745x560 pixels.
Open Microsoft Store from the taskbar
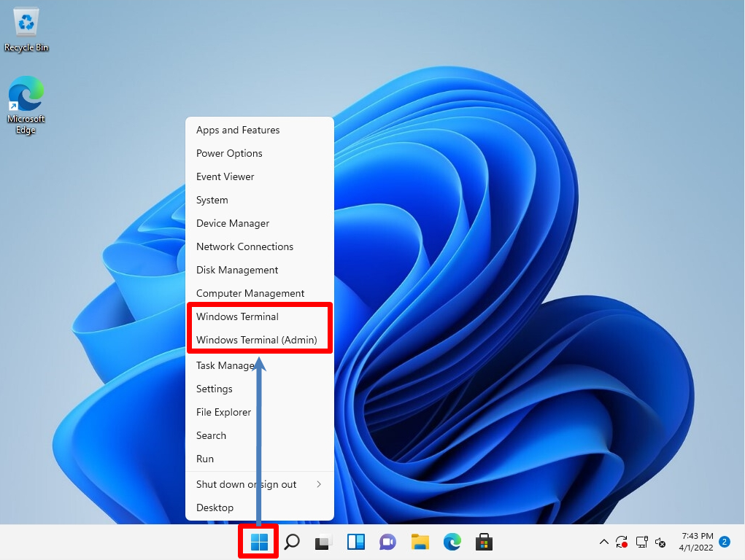click(484, 542)
